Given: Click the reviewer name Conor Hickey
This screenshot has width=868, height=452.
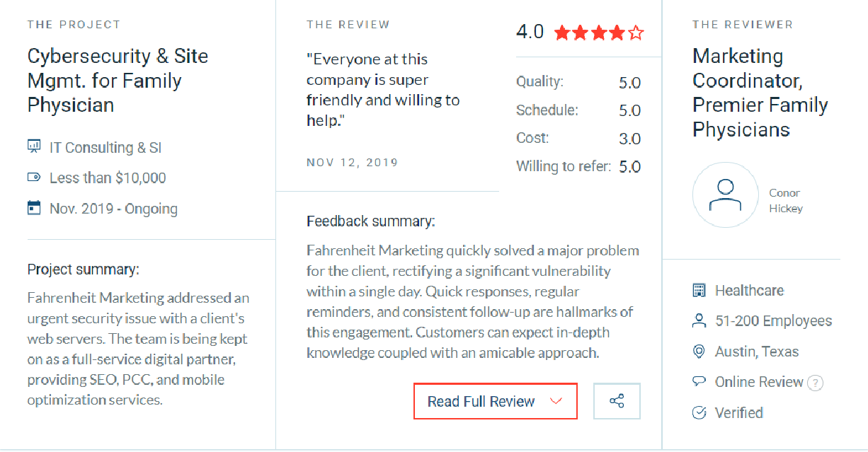Looking at the screenshot, I should pos(786,201).
